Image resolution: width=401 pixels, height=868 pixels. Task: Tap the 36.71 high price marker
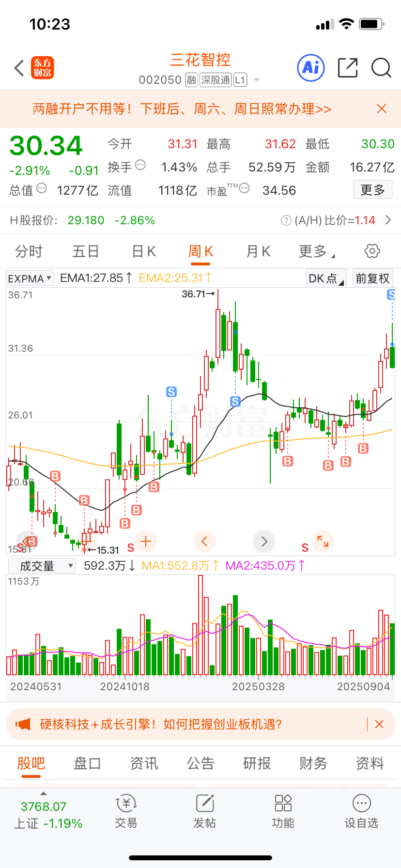pos(198,294)
